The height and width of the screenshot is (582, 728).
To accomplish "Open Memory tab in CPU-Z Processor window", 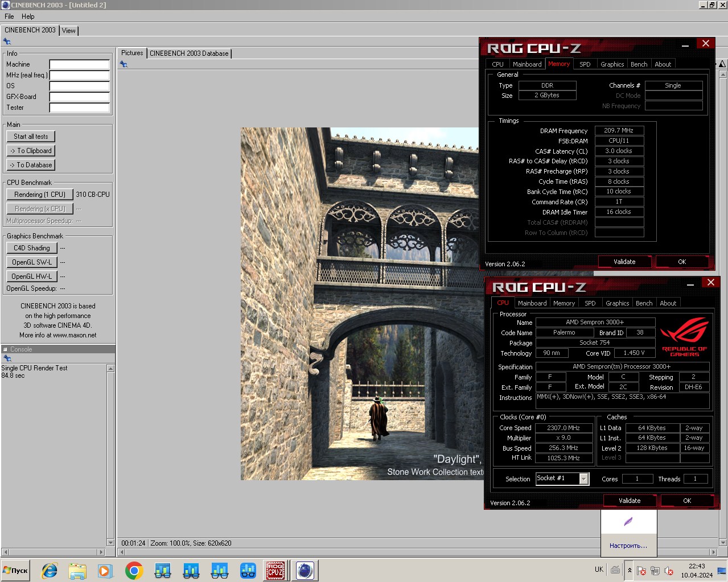I will click(564, 303).
